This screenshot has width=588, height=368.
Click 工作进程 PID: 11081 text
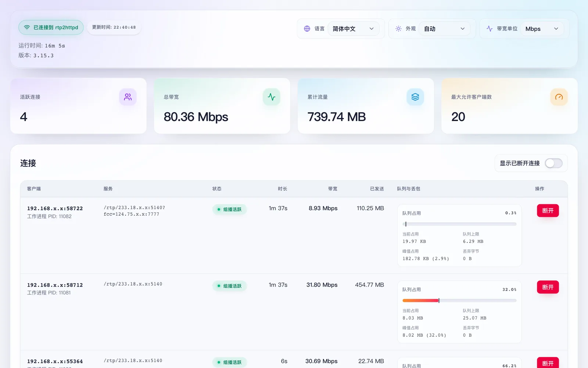(x=49, y=293)
